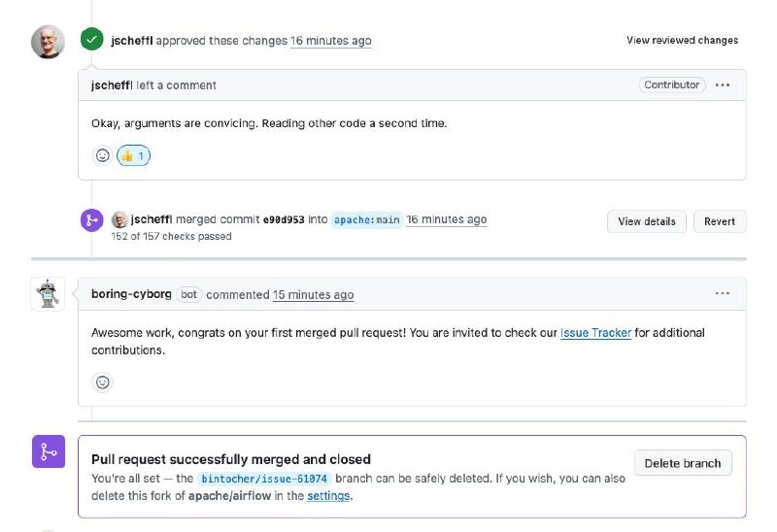Delete the bintocher/issue-61074 branch
Viewport: 777px width, 532px height.
coord(682,463)
